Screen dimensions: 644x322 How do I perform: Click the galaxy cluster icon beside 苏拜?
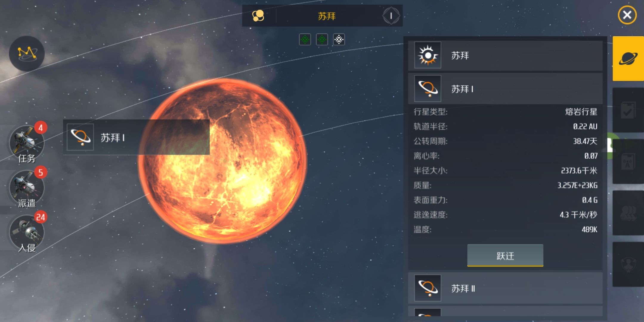pos(258,16)
